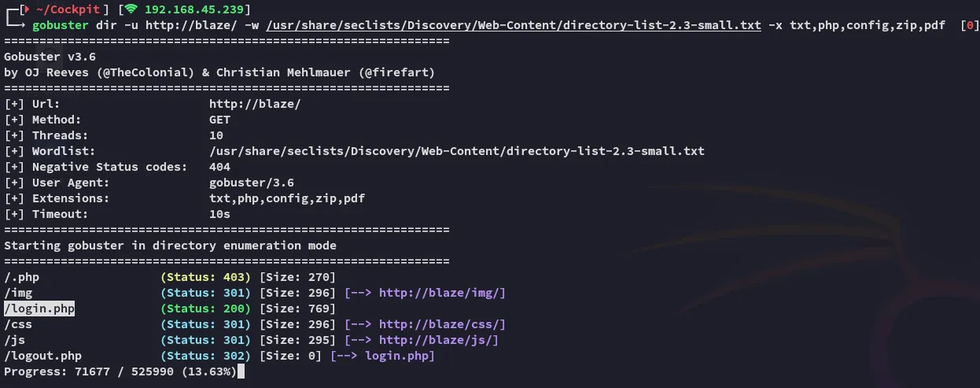Open the http://blaze/css/ redirect link
Image resolution: width=980 pixels, height=388 pixels.
click(442, 324)
